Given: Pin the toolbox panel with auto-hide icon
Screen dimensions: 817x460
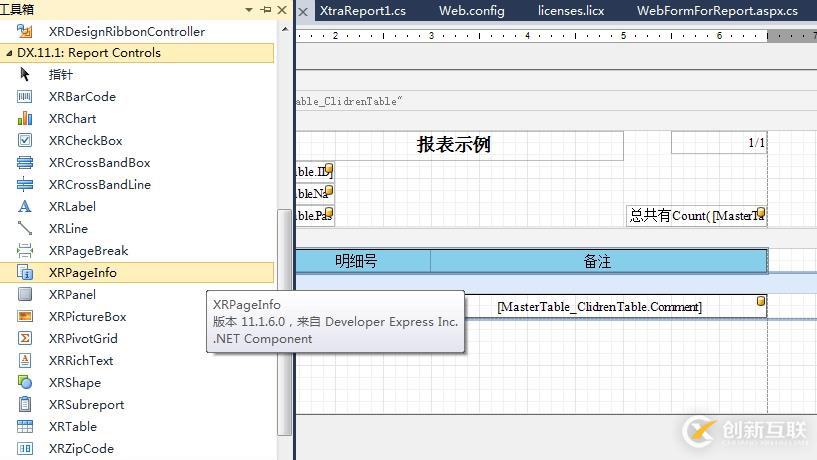Looking at the screenshot, I should point(266,9).
